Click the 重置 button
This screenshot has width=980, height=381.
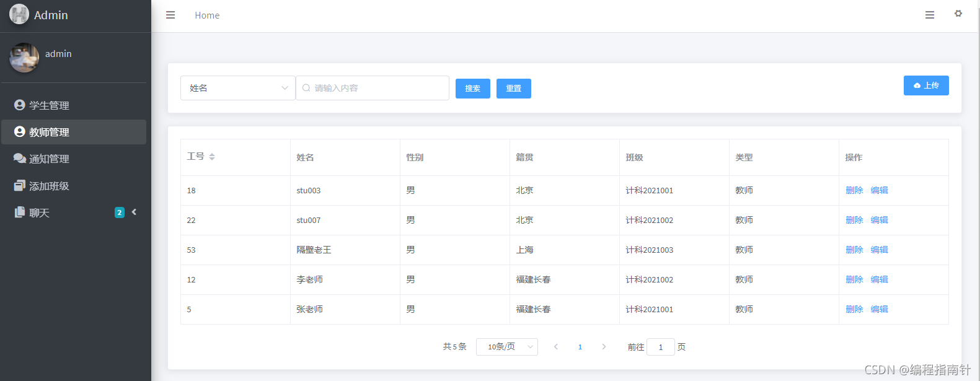tap(514, 89)
